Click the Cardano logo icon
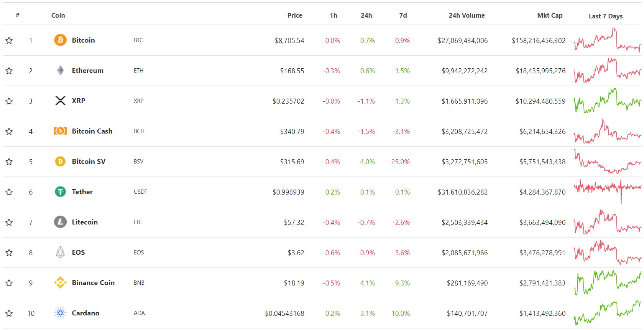This screenshot has height=330, width=644. [x=60, y=313]
